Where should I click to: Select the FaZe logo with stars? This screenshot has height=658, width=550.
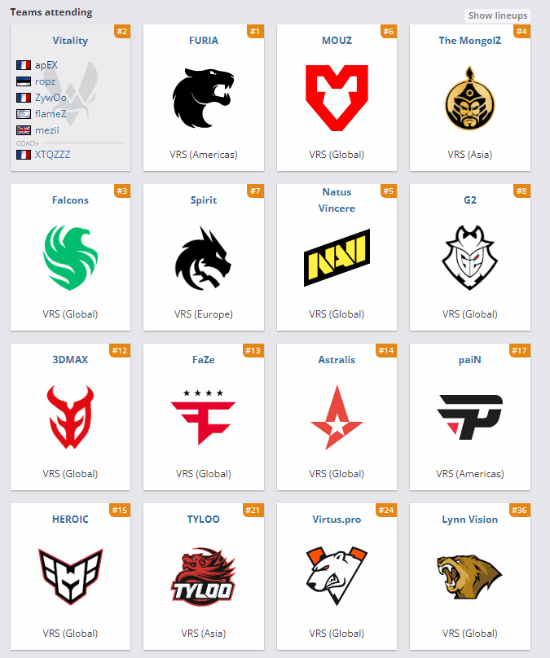click(203, 417)
